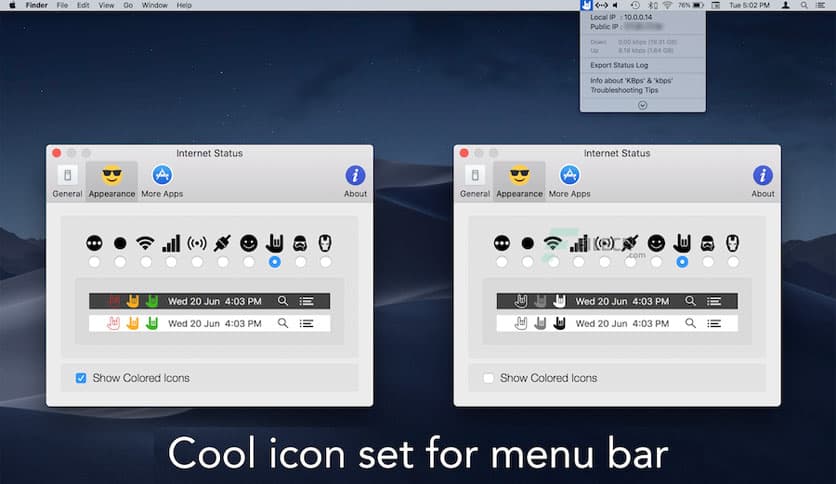Expand the status menu with down chevron
Viewport: 836px width, 484px height.
tap(642, 105)
